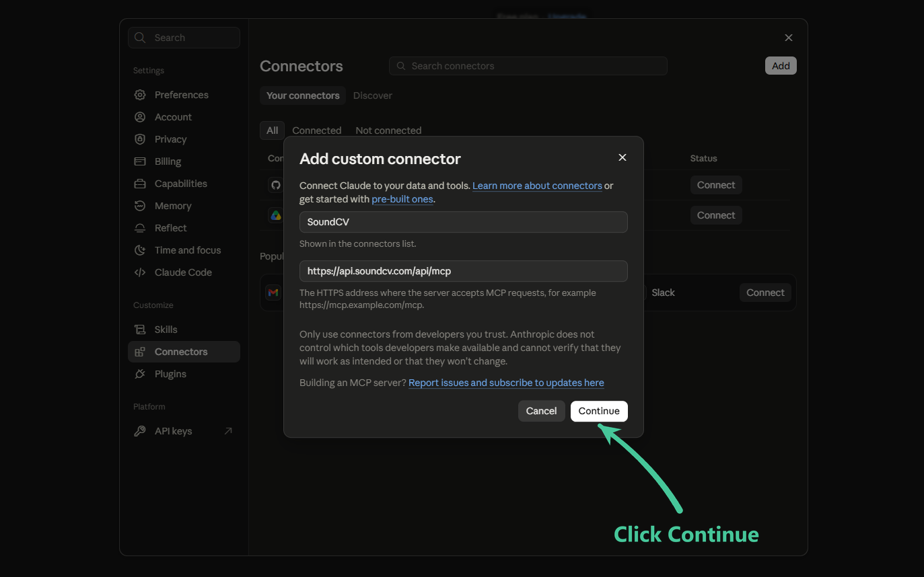This screenshot has height=577, width=924.
Task: Click the Skills icon in sidebar
Action: coord(140,330)
